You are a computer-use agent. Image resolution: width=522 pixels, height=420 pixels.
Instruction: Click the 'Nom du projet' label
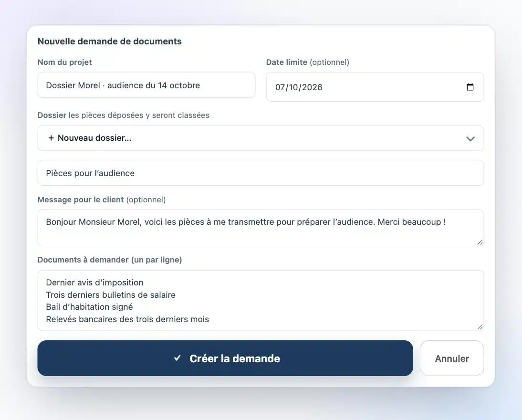pyautogui.click(x=64, y=62)
